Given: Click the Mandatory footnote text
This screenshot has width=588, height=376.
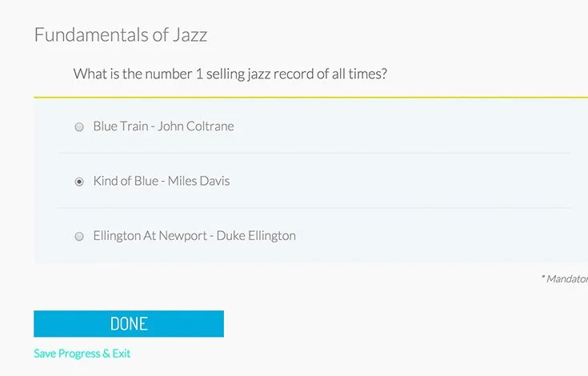Looking at the screenshot, I should coord(564,278).
